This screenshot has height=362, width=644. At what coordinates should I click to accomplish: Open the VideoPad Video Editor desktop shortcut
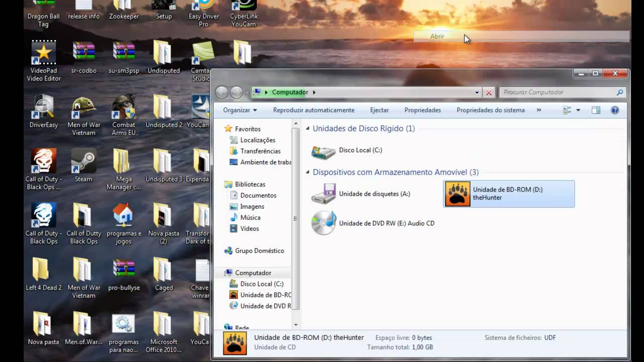(44, 61)
